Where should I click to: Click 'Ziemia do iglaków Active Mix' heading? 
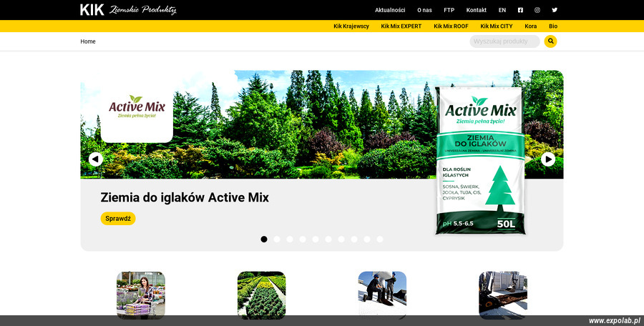(185, 197)
